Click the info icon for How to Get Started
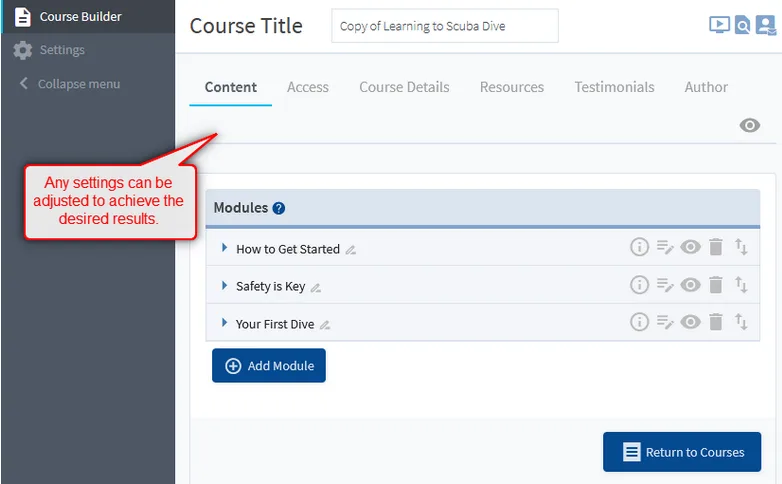This screenshot has width=782, height=484. pos(639,247)
